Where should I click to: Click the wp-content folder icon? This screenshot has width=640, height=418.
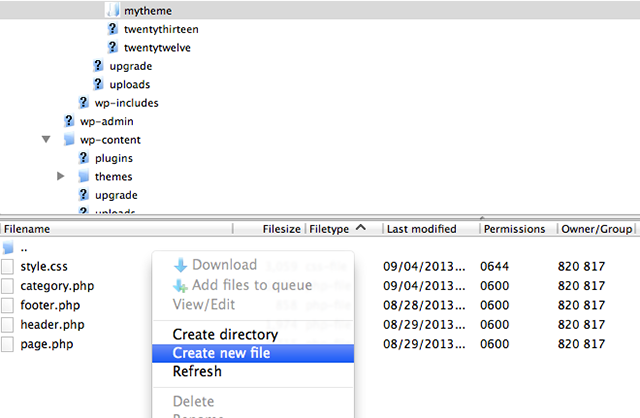coord(69,139)
